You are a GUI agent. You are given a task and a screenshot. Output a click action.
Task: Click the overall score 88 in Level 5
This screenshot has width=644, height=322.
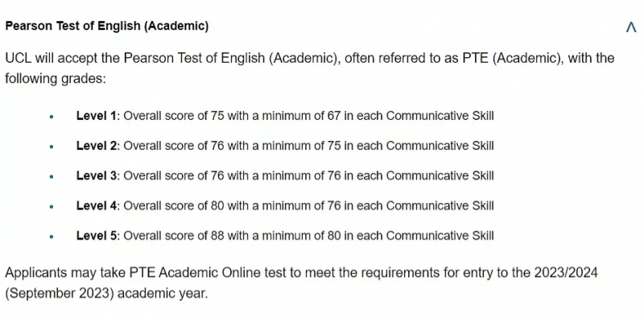click(217, 236)
